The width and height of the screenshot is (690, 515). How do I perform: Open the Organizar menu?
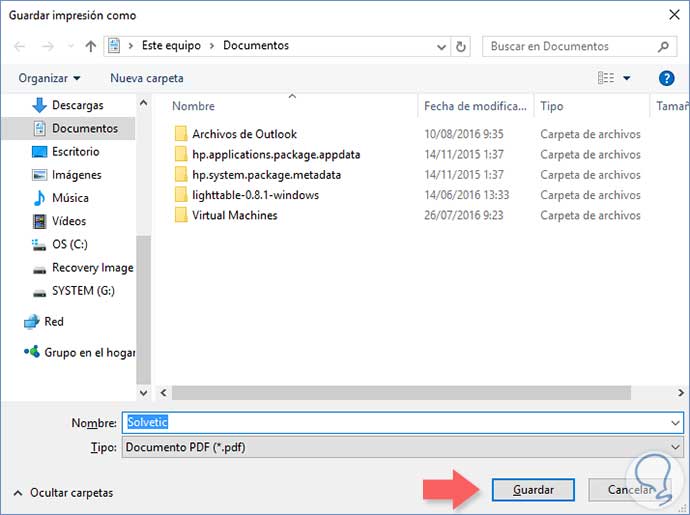[x=49, y=78]
